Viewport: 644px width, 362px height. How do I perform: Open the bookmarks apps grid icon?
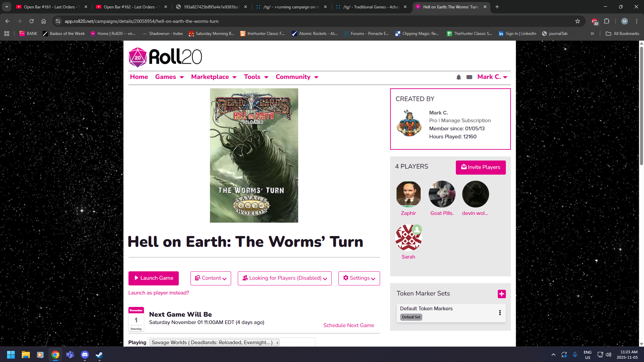[x=7, y=34]
